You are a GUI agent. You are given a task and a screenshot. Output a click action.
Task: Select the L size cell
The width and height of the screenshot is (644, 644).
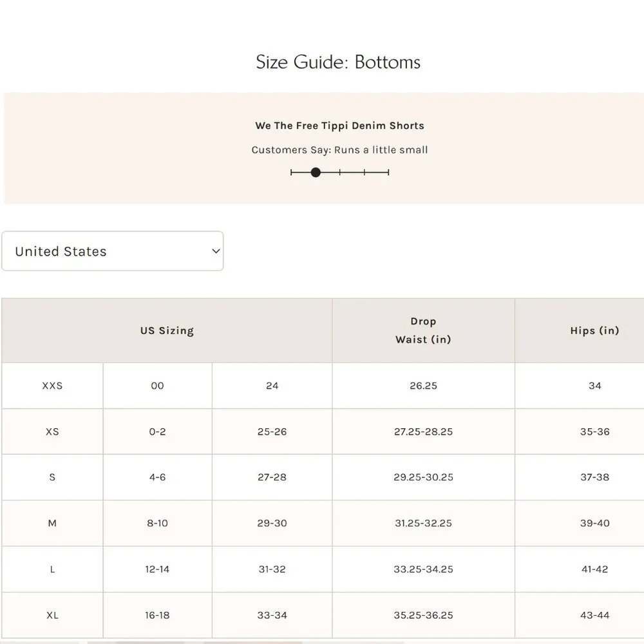pos(53,569)
